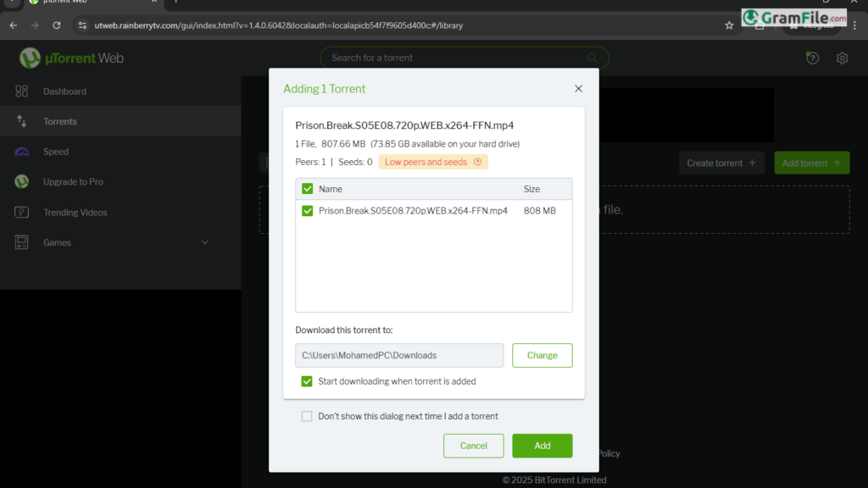Click the Trending Videos icon
The image size is (868, 488).
point(21,212)
